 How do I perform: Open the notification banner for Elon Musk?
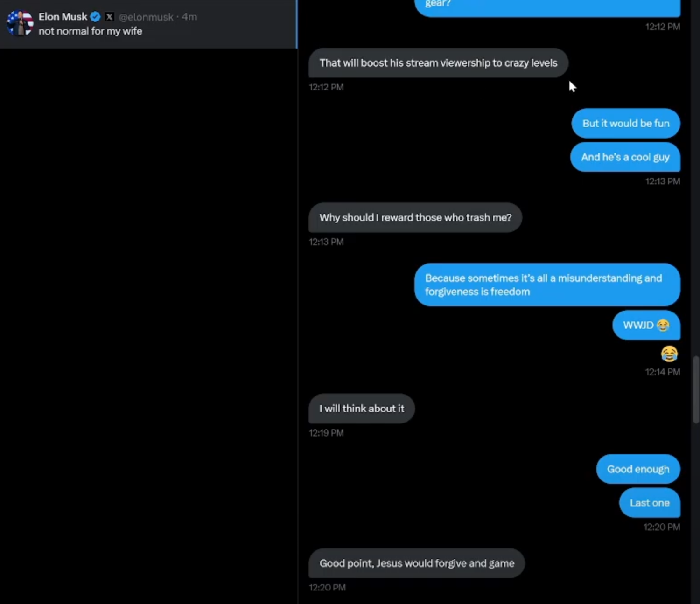pos(148,24)
